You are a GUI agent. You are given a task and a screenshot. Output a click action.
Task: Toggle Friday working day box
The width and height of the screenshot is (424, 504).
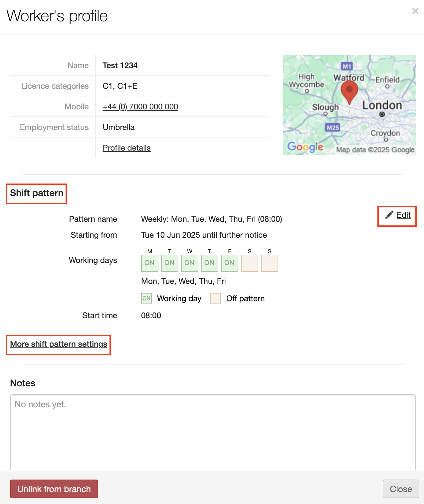tap(229, 263)
